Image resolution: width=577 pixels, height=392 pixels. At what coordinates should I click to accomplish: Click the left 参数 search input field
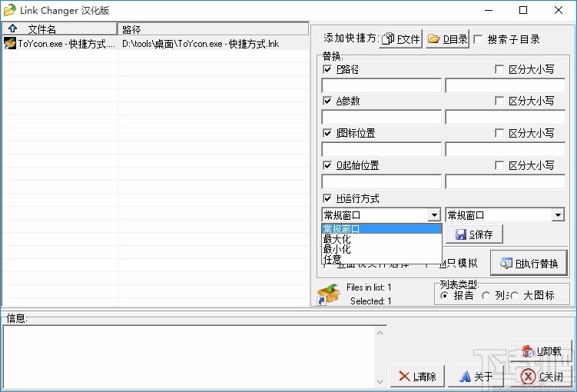pyautogui.click(x=382, y=117)
